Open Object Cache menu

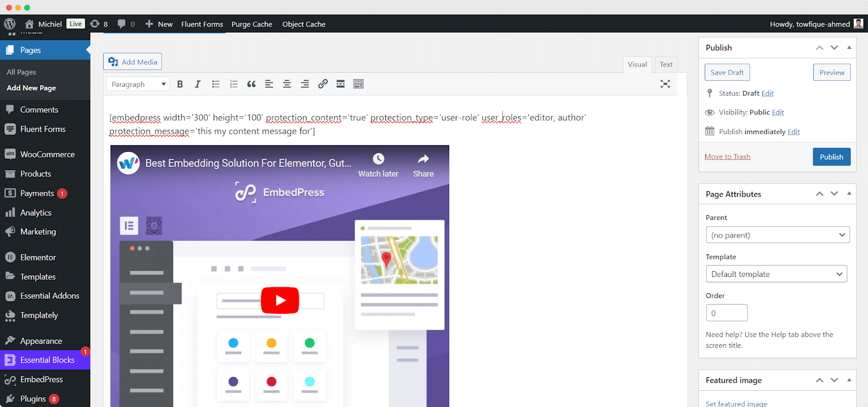tap(304, 24)
